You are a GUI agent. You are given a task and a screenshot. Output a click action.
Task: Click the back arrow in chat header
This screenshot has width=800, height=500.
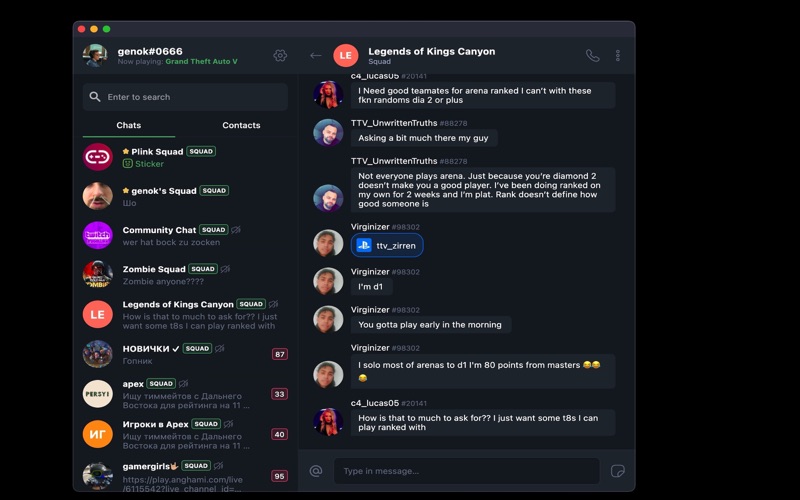[316, 56]
